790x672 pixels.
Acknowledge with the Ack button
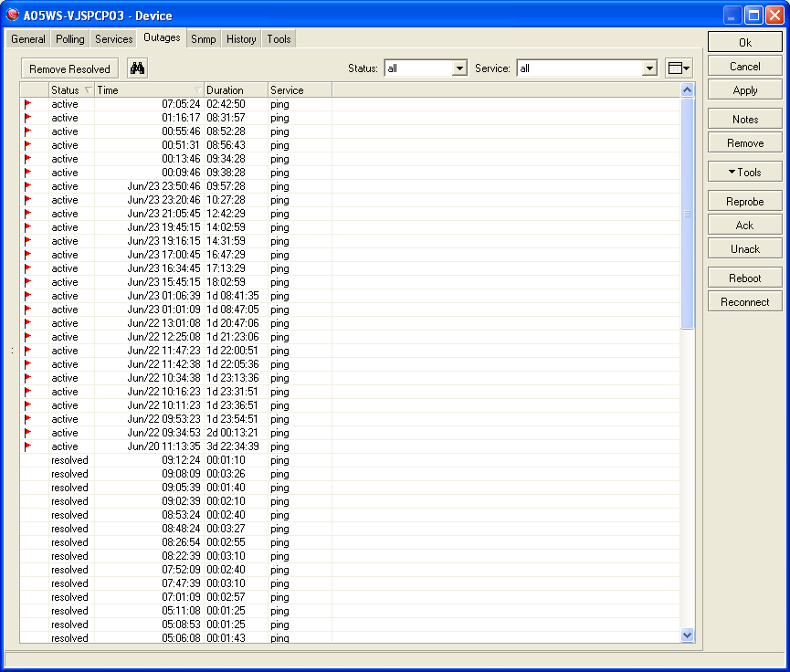point(744,226)
